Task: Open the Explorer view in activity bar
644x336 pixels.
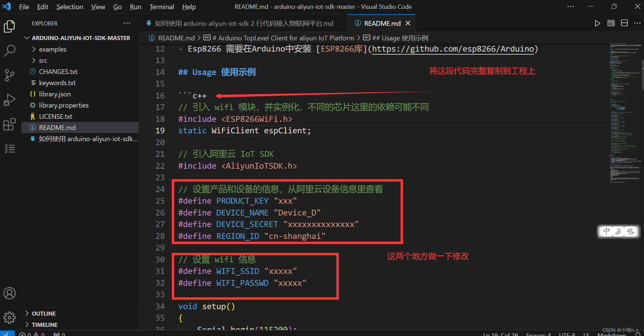Action: click(10, 26)
